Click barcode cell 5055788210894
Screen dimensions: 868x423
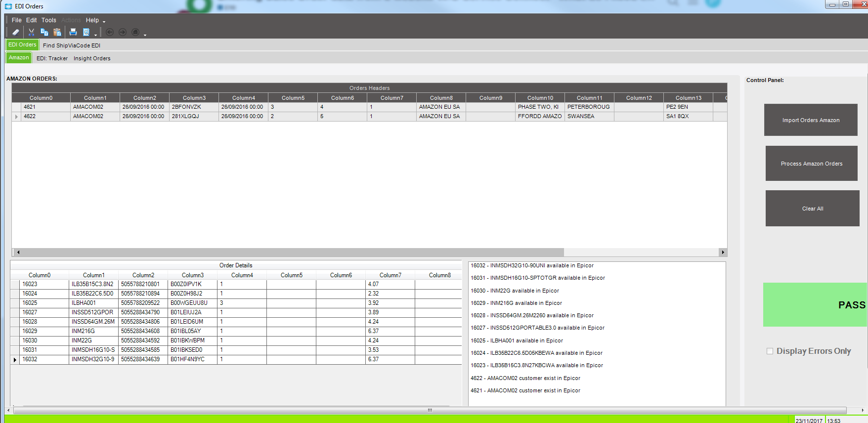143,294
